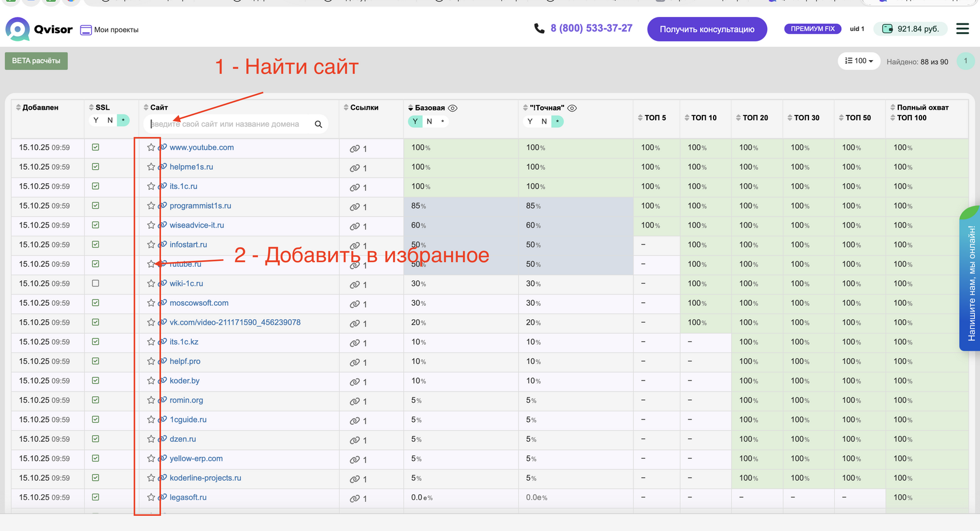Toggle the eye icon beside "!Точная"
Screen dimensions: 980x531
(x=572, y=108)
